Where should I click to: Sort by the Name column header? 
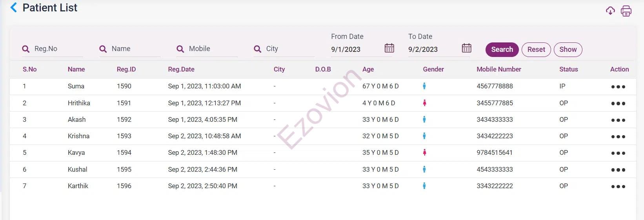click(76, 69)
